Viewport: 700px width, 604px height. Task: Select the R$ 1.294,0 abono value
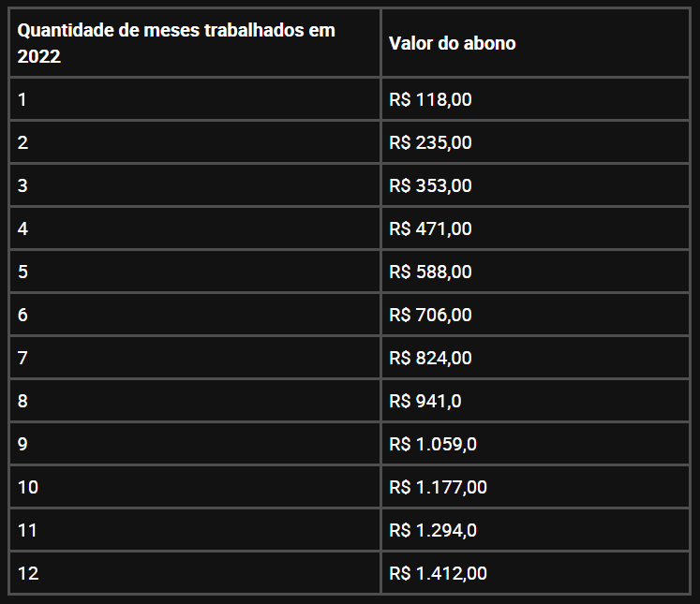coord(433,530)
